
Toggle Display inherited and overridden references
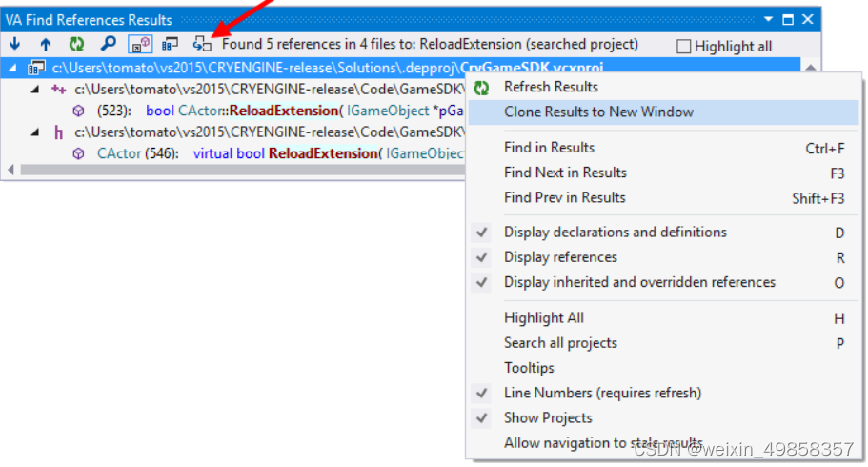663,282
